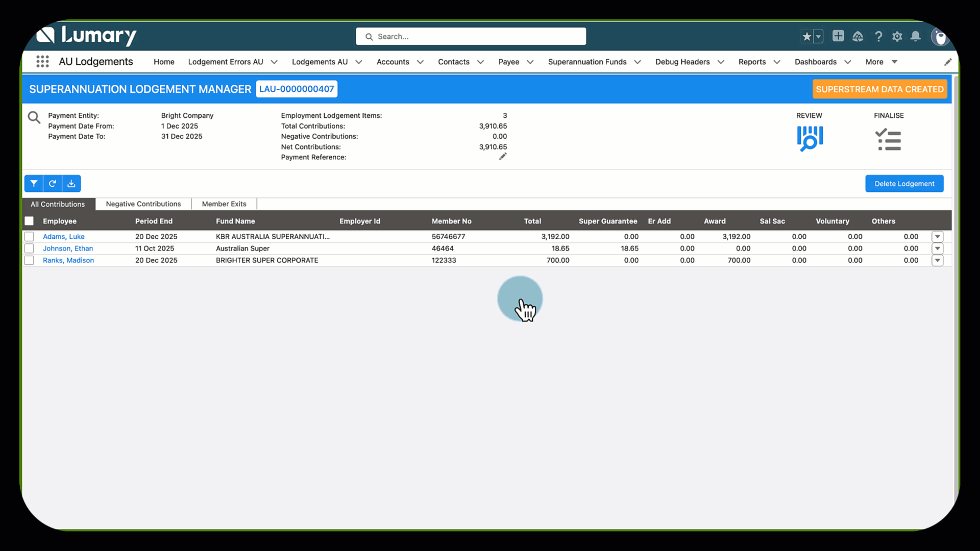Viewport: 980px width, 551px height.
Task: Click the global Search field
Action: (x=471, y=36)
